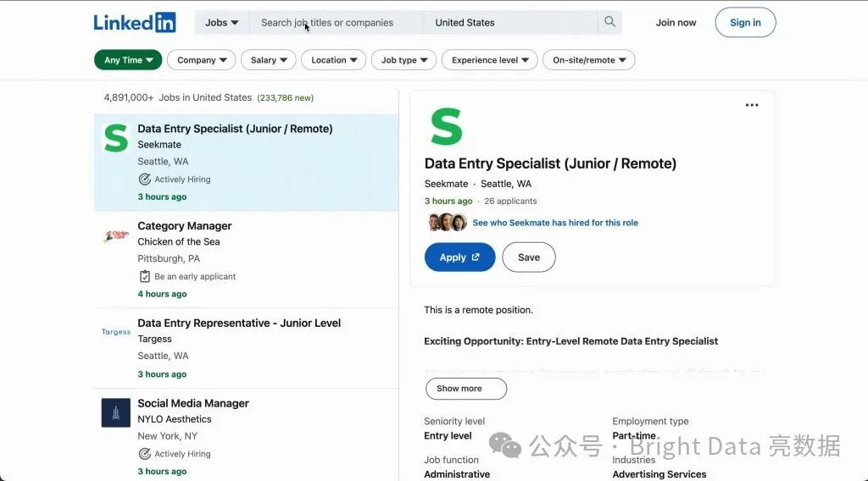Image resolution: width=868 pixels, height=481 pixels.
Task: Click the Chicken of the Sea company logo
Action: [115, 236]
